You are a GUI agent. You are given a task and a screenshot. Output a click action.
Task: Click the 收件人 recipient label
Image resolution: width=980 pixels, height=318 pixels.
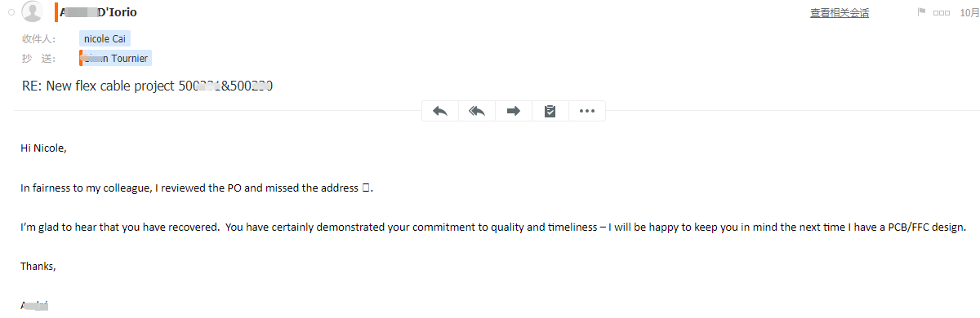[38, 39]
